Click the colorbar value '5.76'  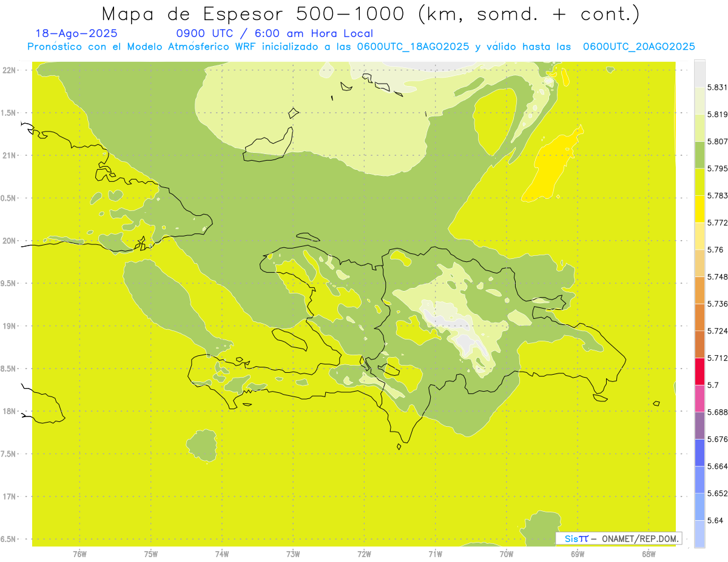(x=715, y=250)
